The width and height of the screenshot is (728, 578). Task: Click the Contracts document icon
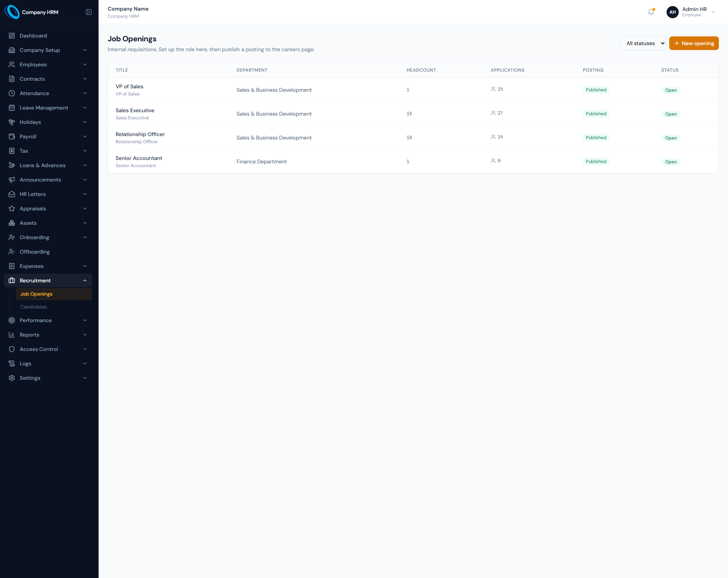coord(12,79)
